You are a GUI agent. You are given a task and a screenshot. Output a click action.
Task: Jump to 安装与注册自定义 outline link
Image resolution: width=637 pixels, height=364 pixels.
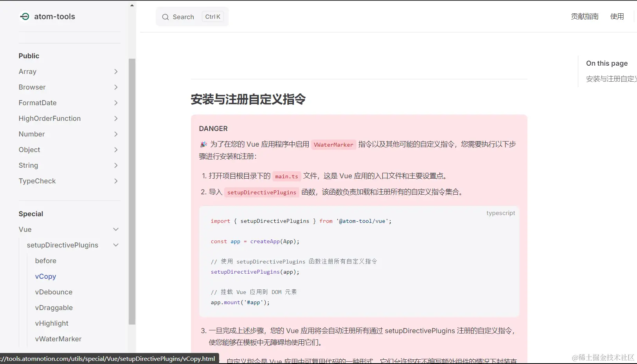[611, 79]
